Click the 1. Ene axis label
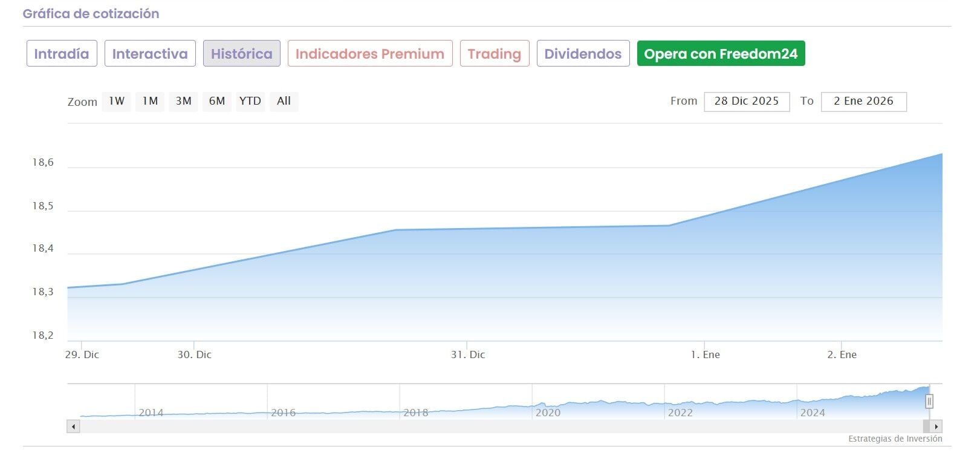 [705, 355]
